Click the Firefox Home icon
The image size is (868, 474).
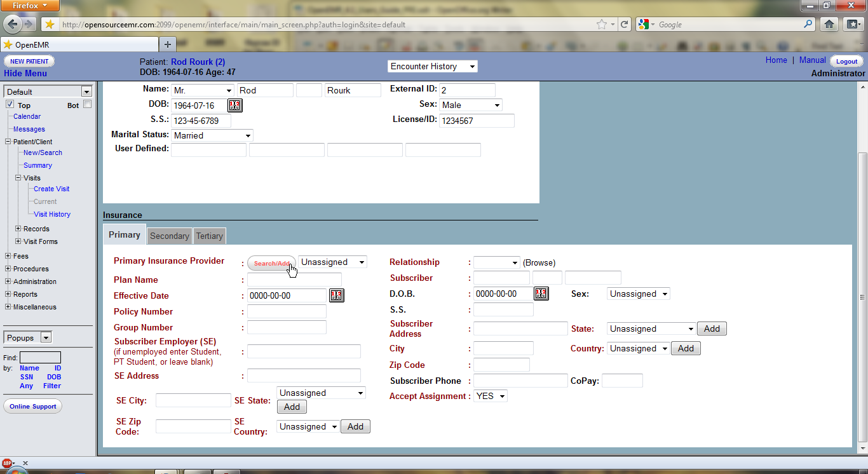pyautogui.click(x=829, y=24)
